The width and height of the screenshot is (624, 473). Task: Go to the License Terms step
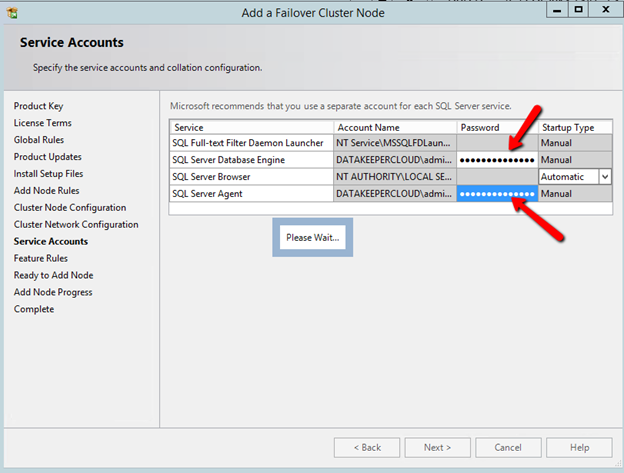coord(43,123)
